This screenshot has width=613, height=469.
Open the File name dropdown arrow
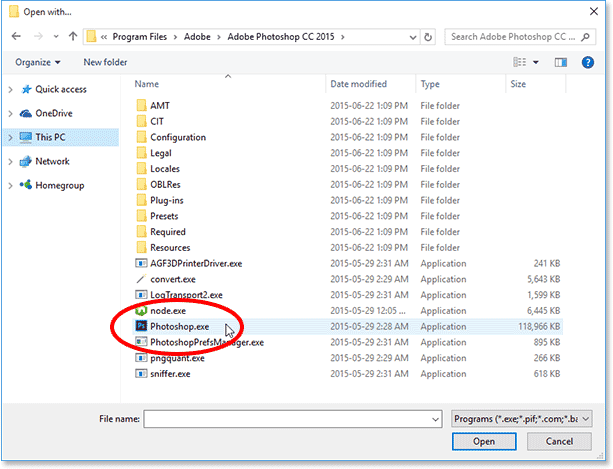coord(436,419)
